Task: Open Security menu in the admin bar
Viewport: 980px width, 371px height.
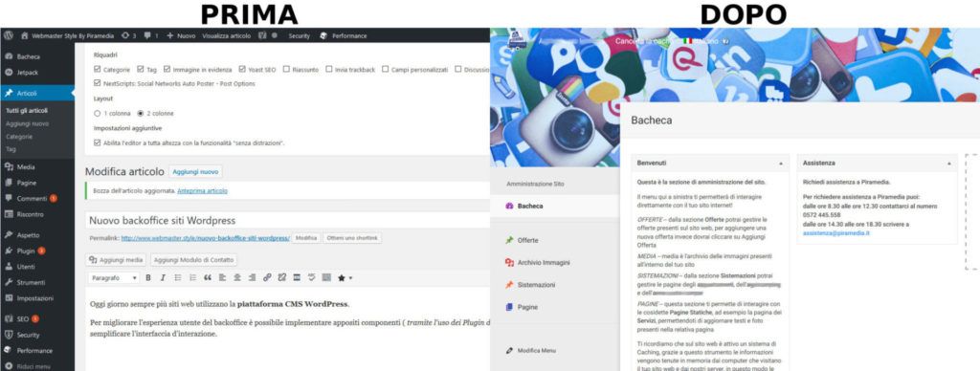Action: pos(299,35)
